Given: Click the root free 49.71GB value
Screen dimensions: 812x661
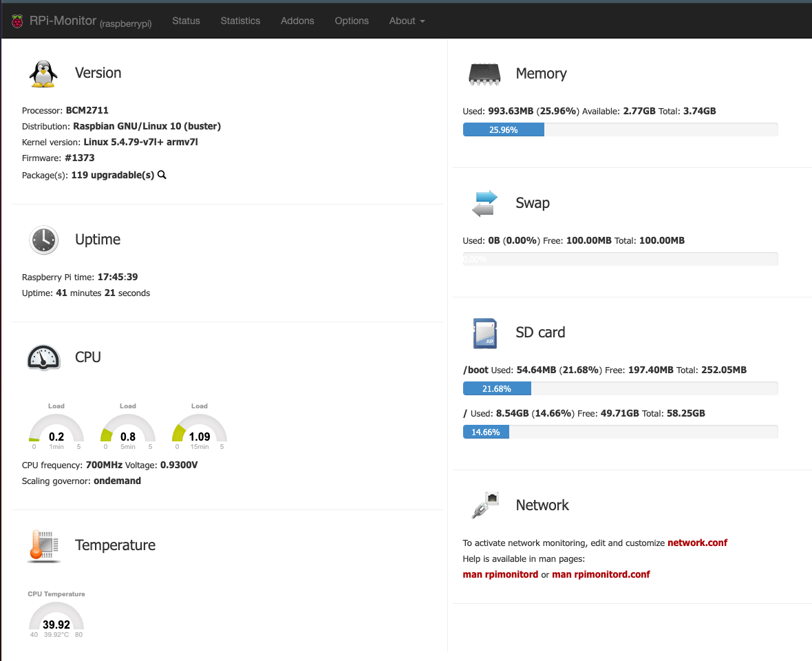Looking at the screenshot, I should [x=620, y=414].
